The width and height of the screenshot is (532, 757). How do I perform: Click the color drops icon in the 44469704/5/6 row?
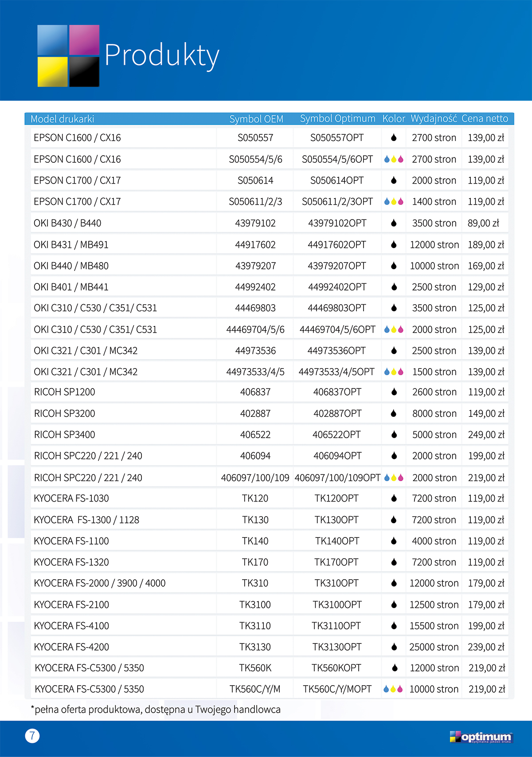coord(394,329)
